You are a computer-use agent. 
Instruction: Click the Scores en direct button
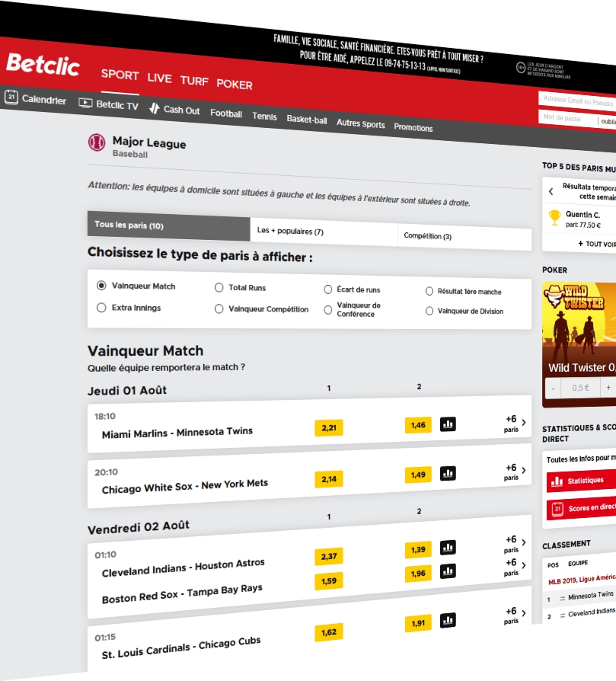point(581,508)
